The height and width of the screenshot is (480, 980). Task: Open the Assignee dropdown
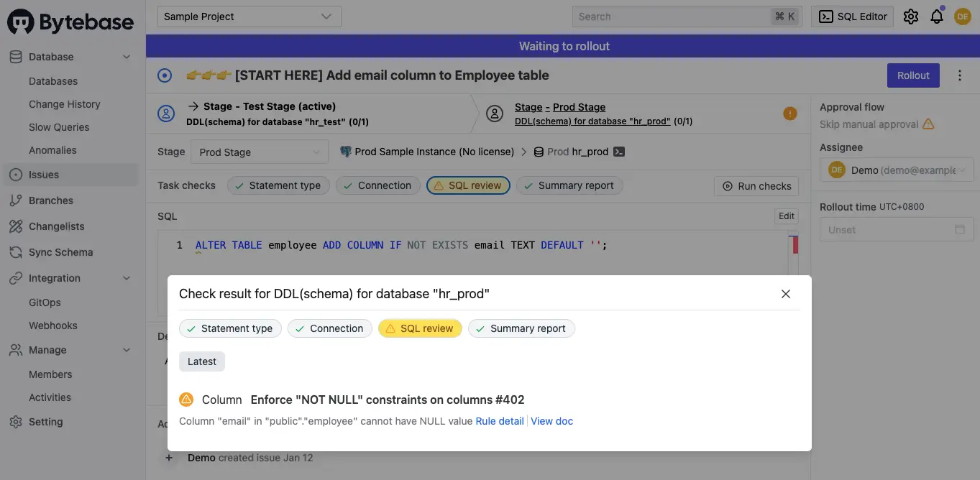[896, 170]
